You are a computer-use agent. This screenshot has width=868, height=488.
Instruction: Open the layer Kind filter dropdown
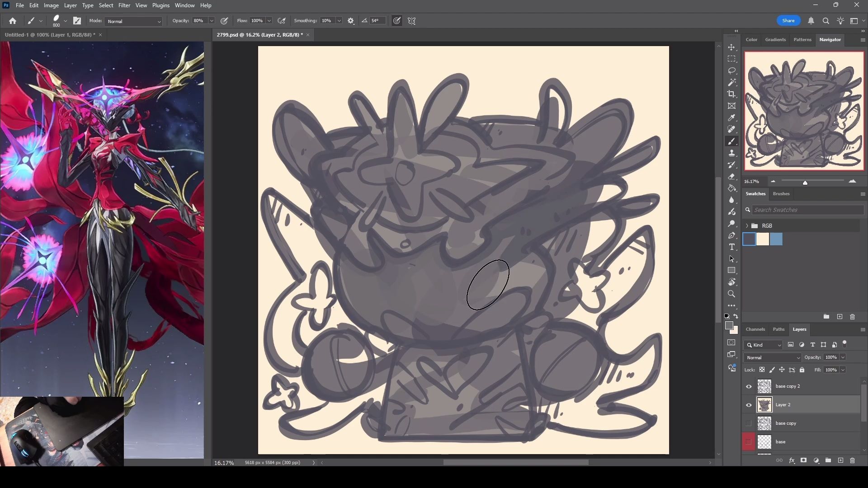coord(763,345)
